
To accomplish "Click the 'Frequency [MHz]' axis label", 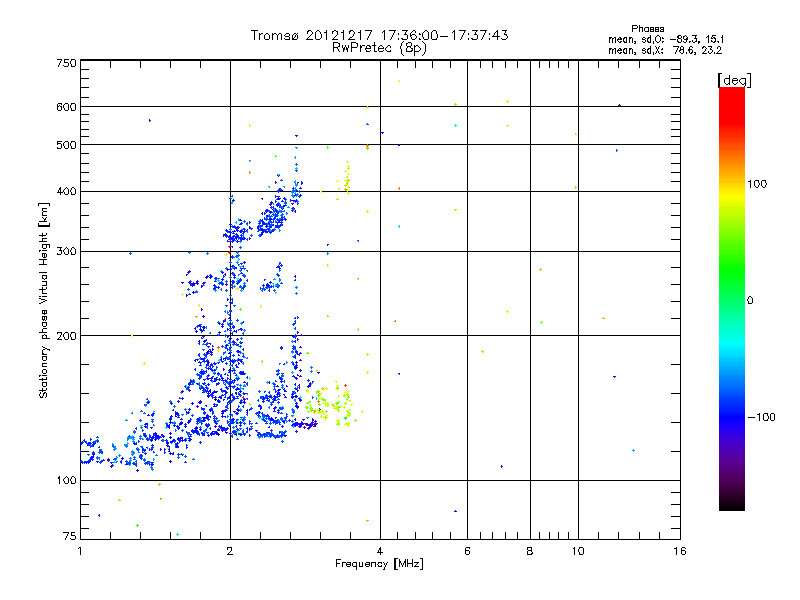I will (x=379, y=564).
